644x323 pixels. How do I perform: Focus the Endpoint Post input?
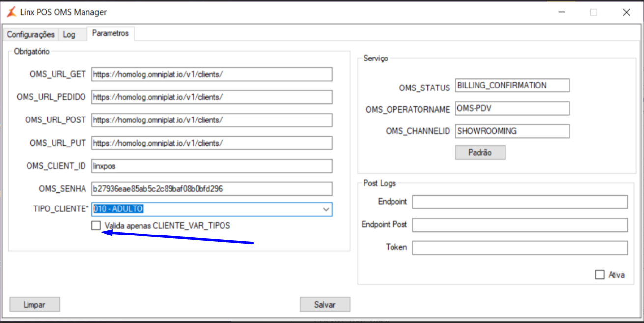pos(519,225)
